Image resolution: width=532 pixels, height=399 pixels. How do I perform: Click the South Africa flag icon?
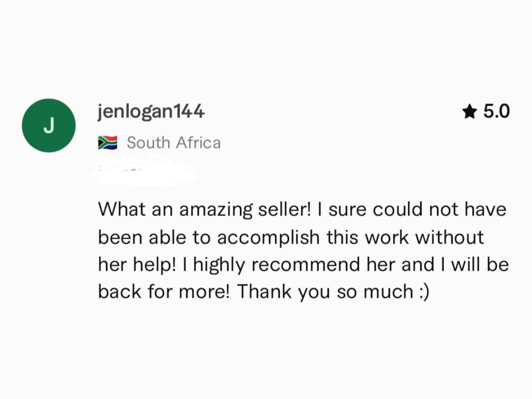(107, 143)
